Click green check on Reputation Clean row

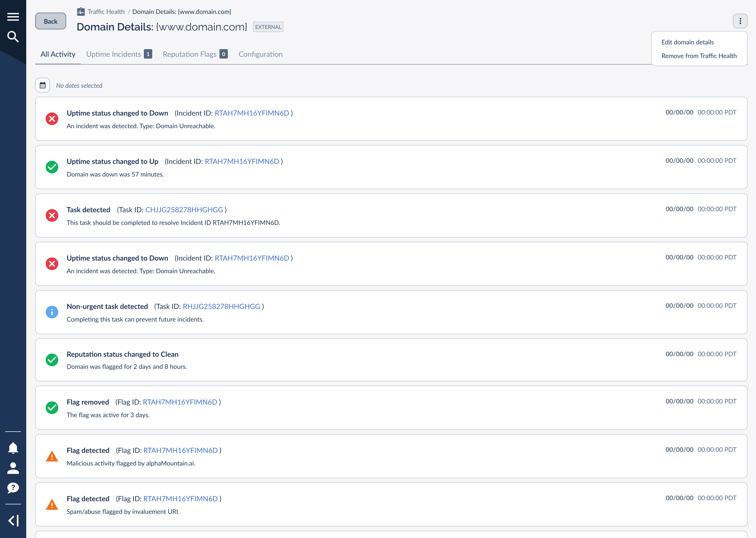[x=52, y=360]
